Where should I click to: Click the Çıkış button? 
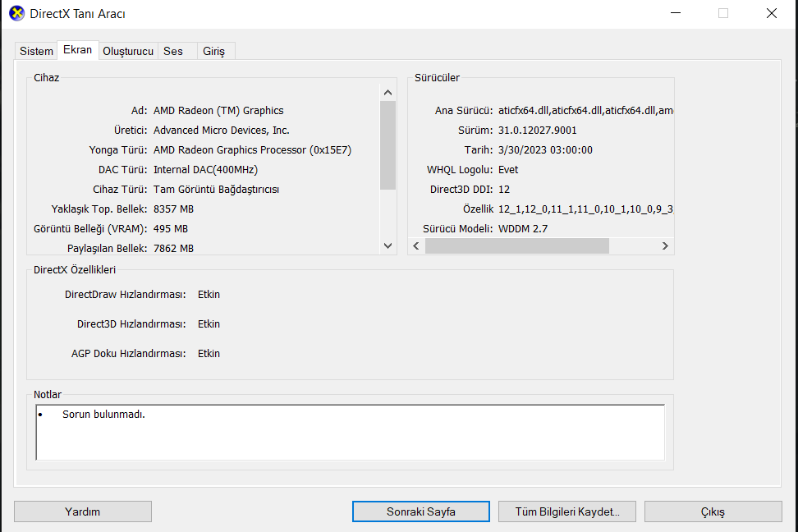click(713, 511)
